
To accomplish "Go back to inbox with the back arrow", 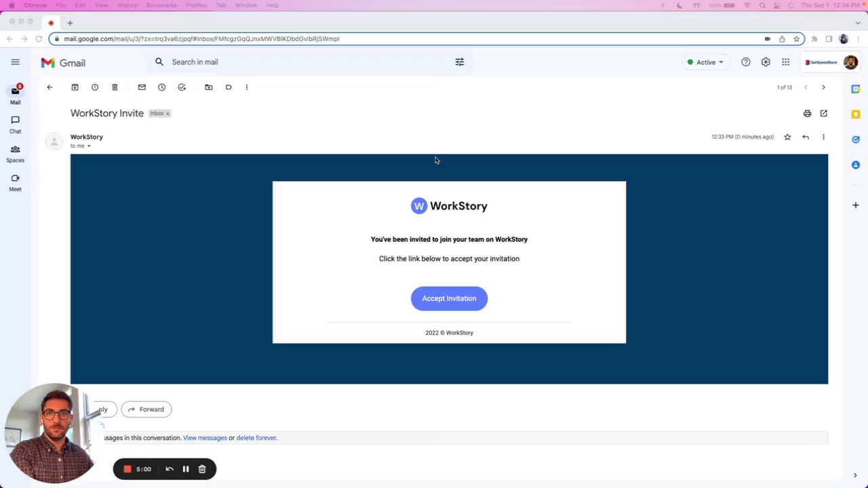I will [50, 87].
